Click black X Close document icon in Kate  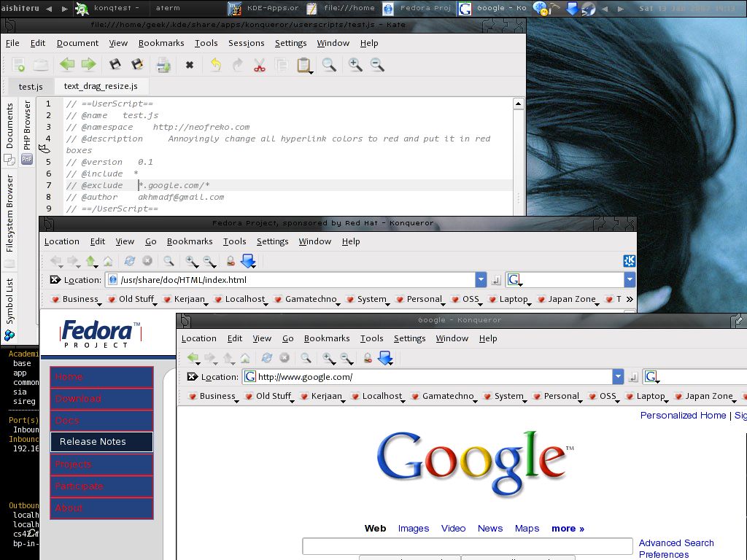coord(190,65)
